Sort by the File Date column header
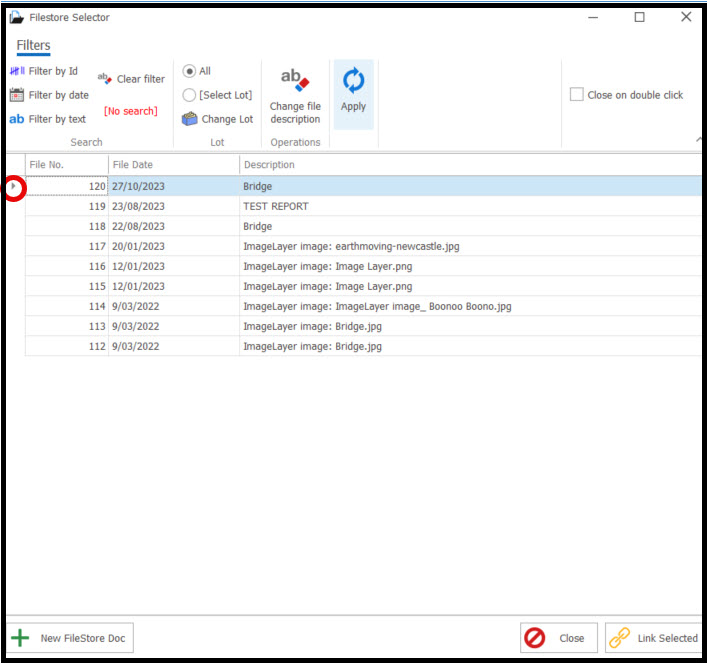Screen dimensions: 707x663 pyautogui.click(x=173, y=164)
